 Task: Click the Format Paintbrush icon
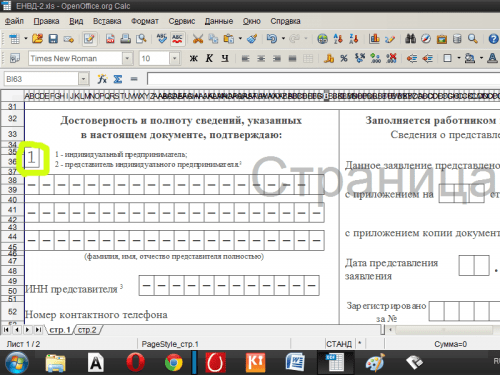252,39
